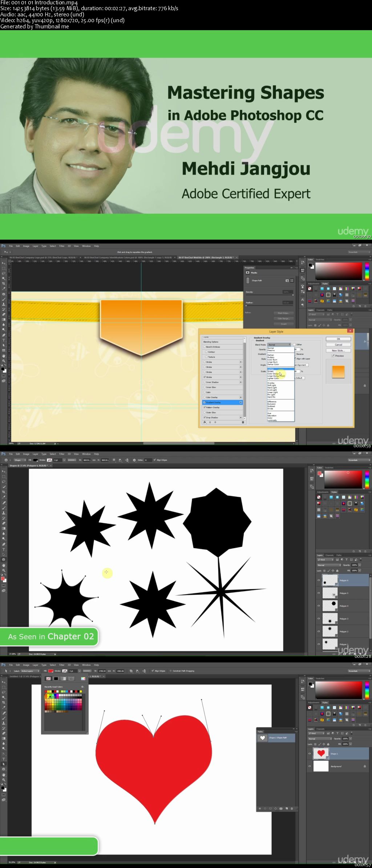This screenshot has height=868, width=372.
Task: Click Lock Position icon in the polygon-stars frame
Action: click(333, 571)
